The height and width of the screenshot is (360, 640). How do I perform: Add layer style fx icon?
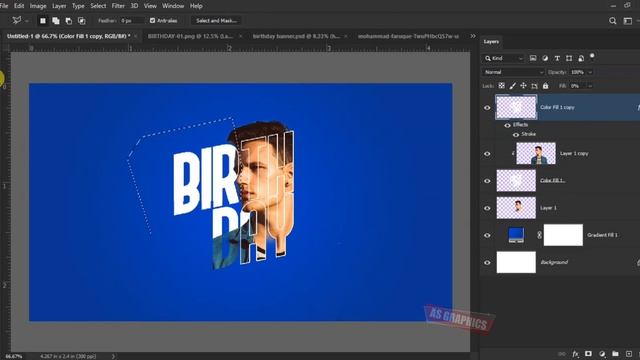[x=575, y=354]
